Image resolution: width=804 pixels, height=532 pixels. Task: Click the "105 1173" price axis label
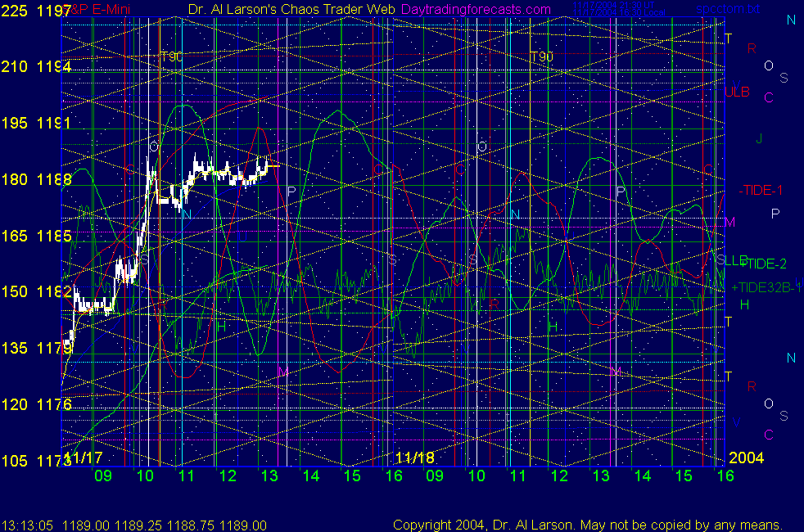36,461
